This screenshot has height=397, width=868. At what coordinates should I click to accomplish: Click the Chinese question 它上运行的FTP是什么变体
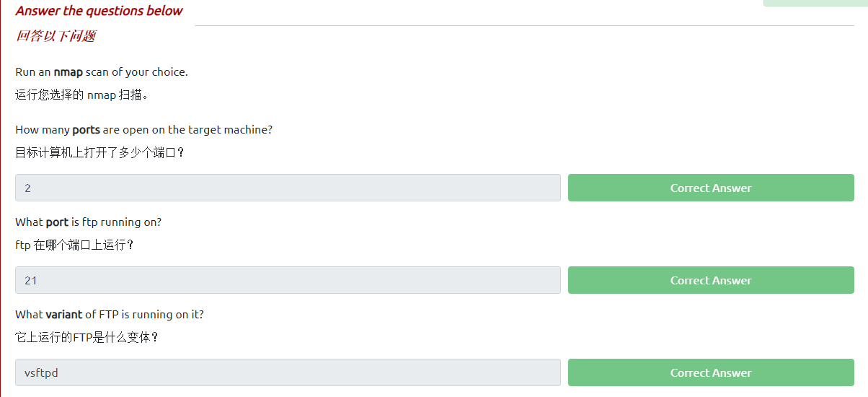(x=87, y=337)
